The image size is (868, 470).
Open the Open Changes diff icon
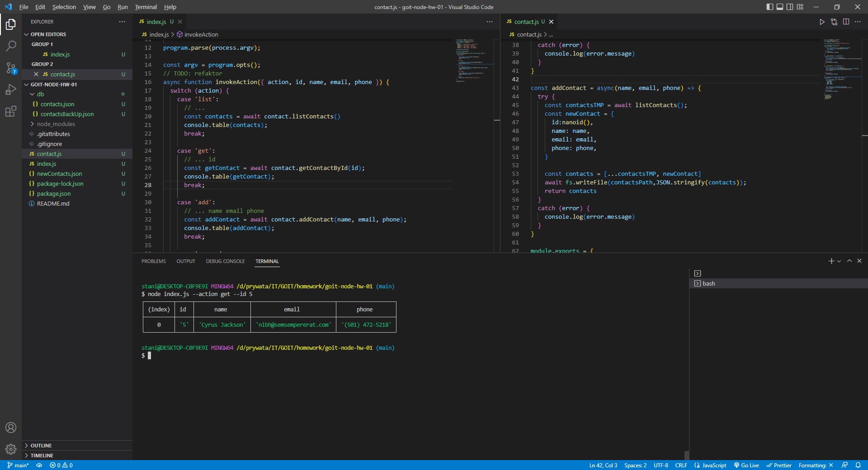833,22
